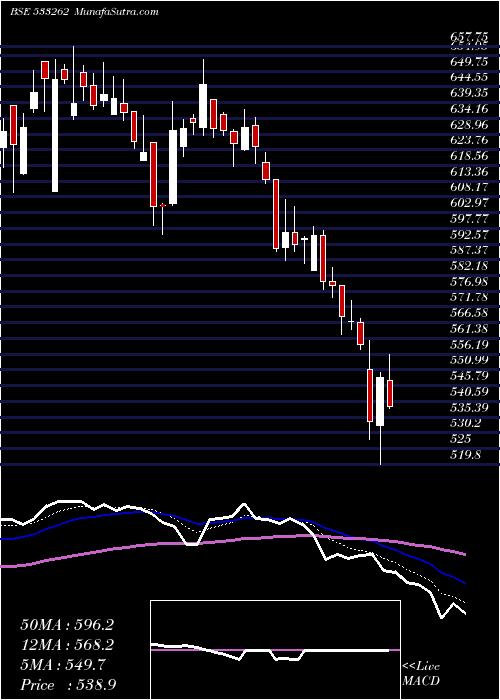Viewport: 500px width, 700px height.
Task: Click the 571.78 price axis label
Action: 469,297
